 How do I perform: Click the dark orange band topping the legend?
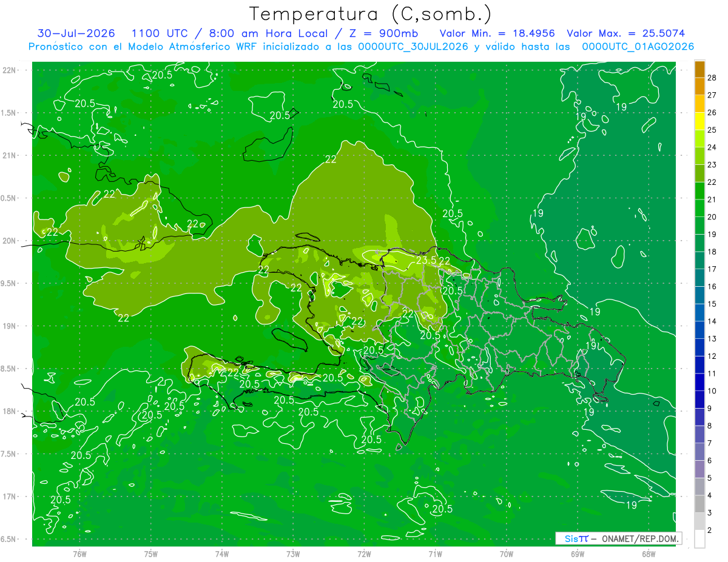click(x=699, y=69)
